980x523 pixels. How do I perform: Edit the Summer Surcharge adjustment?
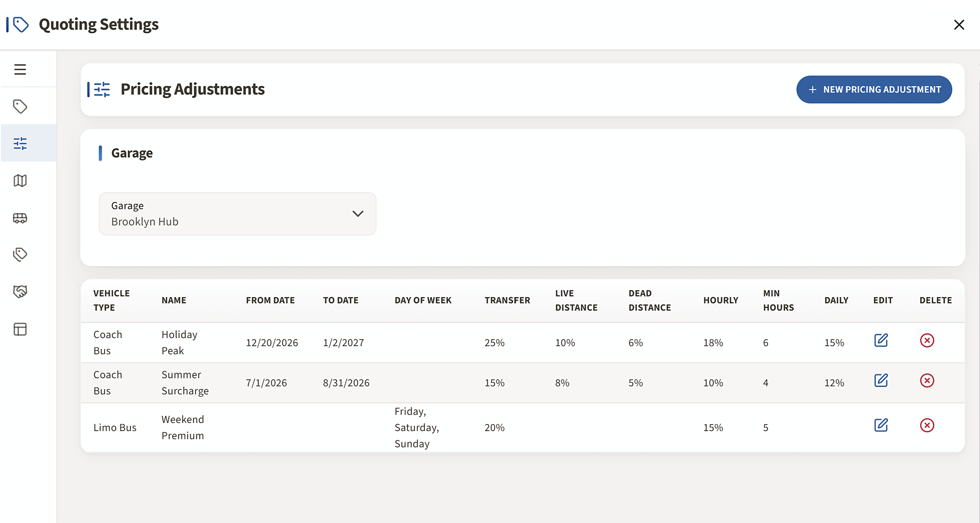[x=881, y=380]
